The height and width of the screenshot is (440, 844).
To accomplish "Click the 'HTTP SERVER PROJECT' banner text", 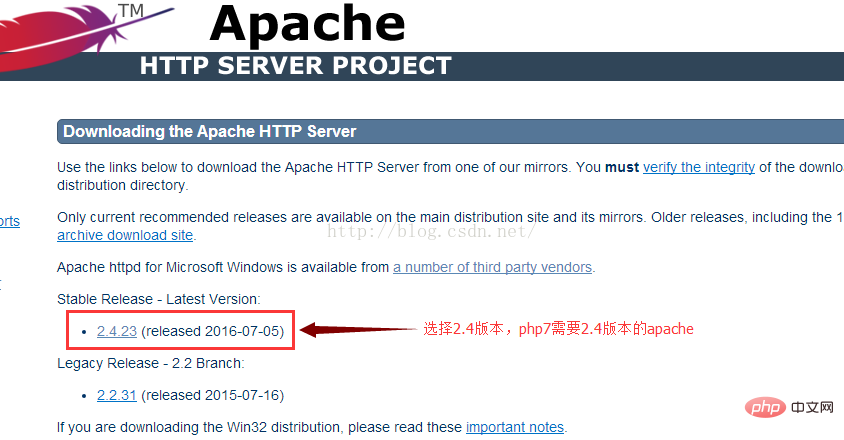I will pyautogui.click(x=296, y=66).
